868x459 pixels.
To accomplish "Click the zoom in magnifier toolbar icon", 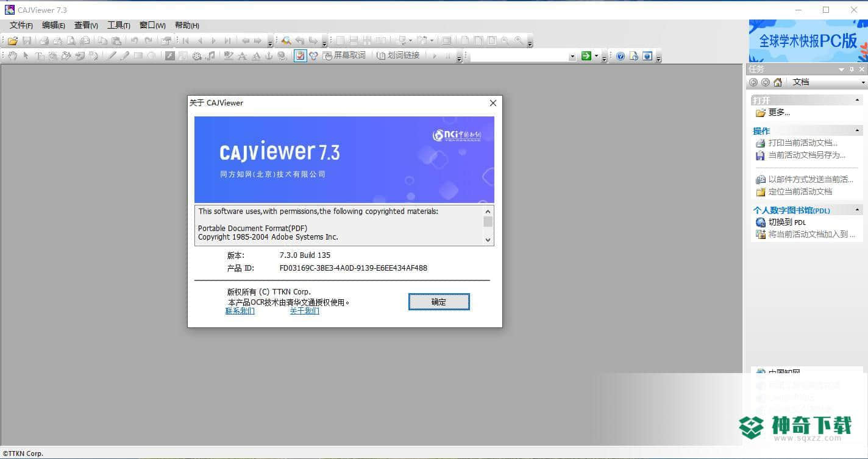I will click(x=518, y=40).
